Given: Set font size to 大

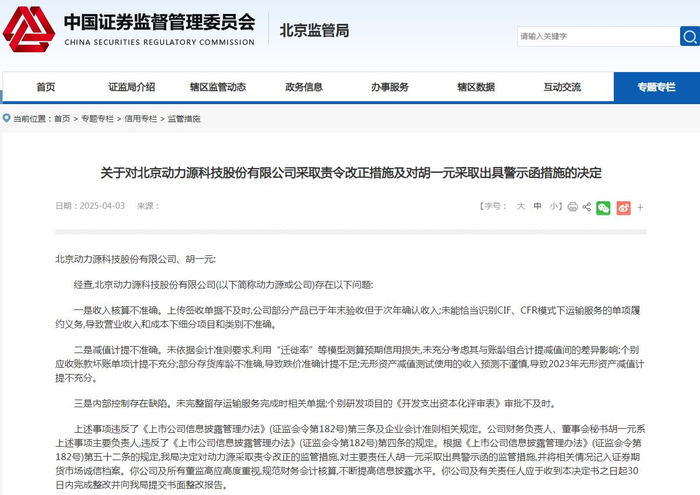Looking at the screenshot, I should 521,206.
